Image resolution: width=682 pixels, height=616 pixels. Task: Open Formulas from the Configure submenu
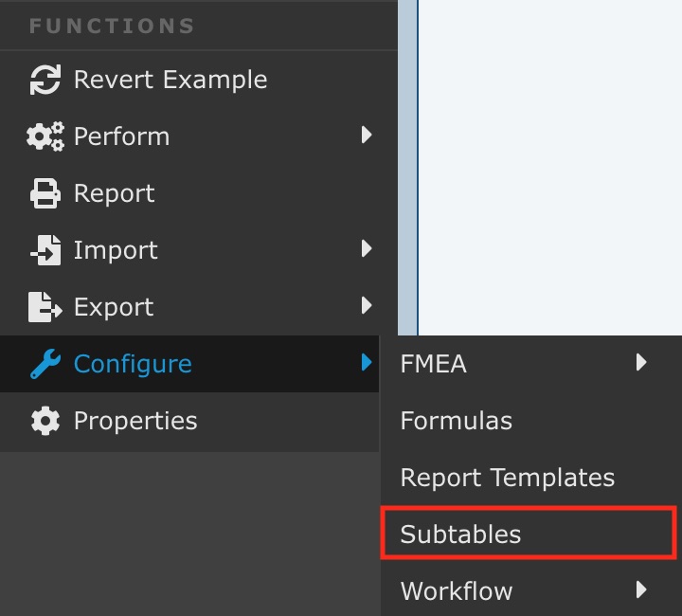(x=456, y=421)
